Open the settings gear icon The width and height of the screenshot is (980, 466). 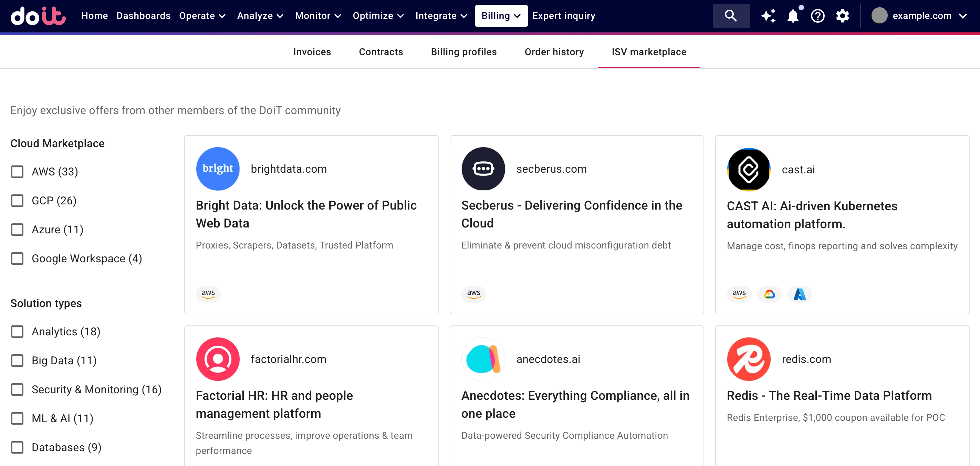click(842, 16)
